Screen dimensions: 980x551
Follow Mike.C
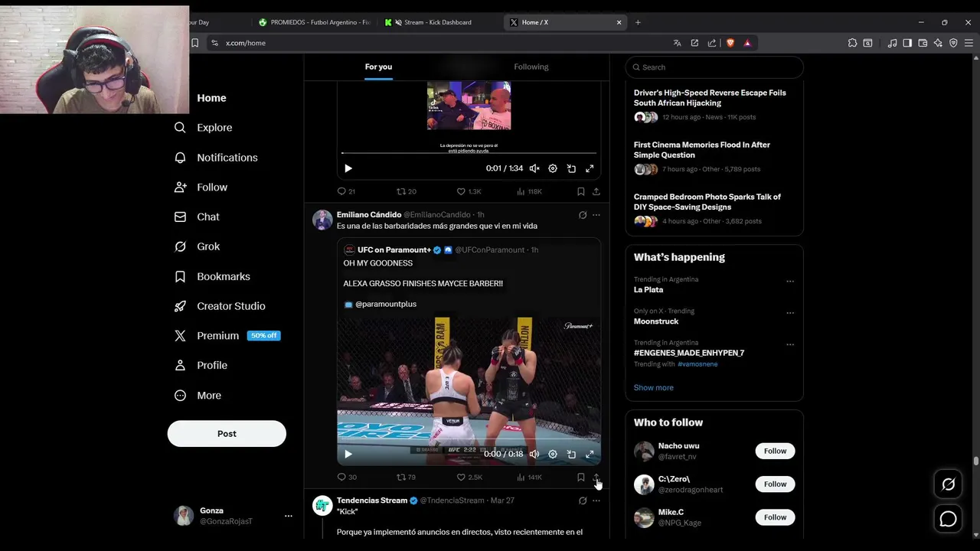pyautogui.click(x=775, y=517)
